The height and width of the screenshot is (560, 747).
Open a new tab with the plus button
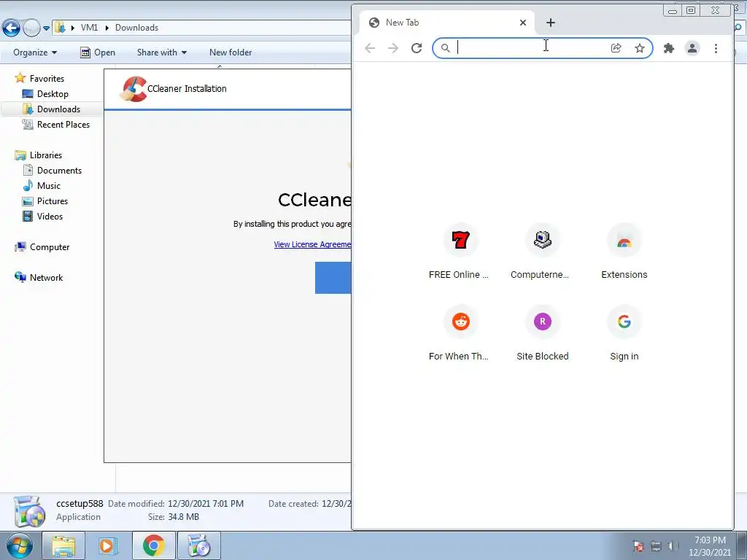[x=550, y=23]
